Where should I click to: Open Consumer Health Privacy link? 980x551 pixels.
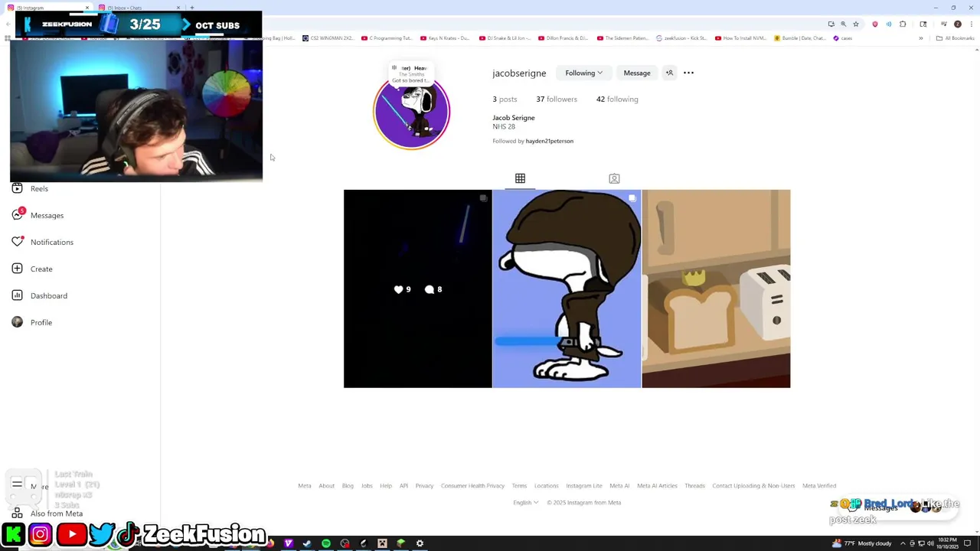(x=472, y=485)
